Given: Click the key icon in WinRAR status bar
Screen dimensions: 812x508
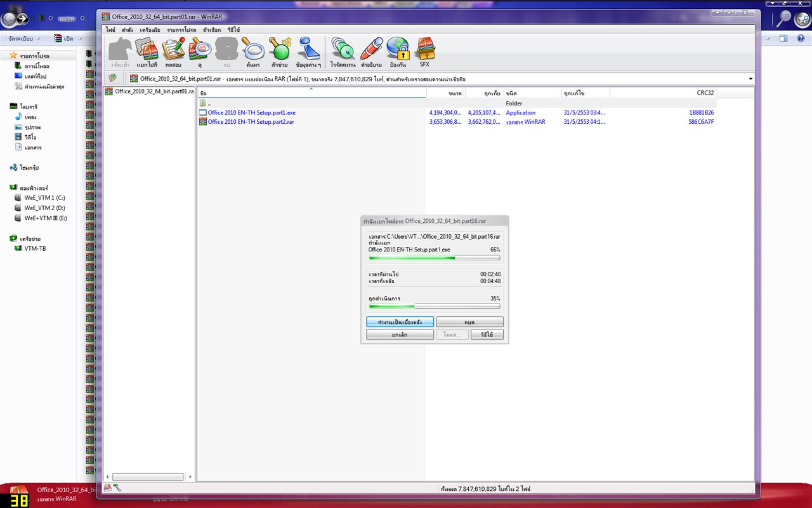Looking at the screenshot, I should pos(117,488).
